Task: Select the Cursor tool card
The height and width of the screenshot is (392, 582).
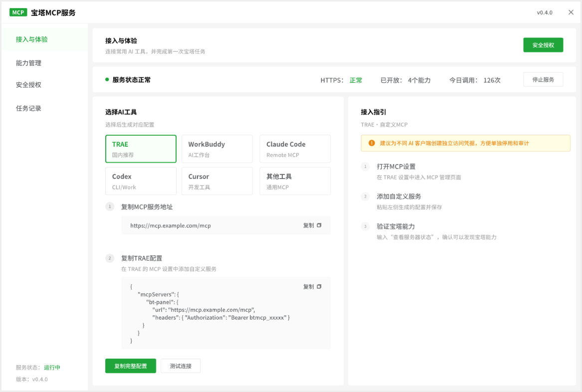Action: pyautogui.click(x=217, y=181)
